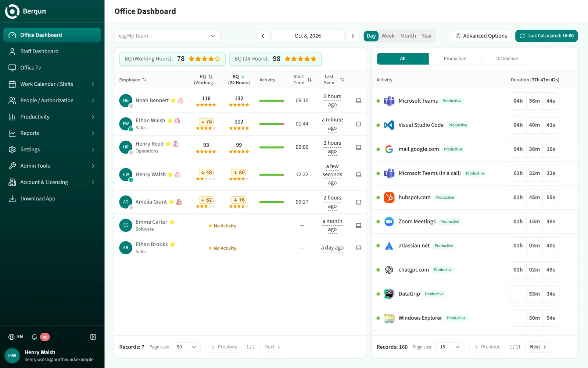The image size is (588, 368).
Task: Click the Microsoft Teams app icon
Action: [389, 101]
